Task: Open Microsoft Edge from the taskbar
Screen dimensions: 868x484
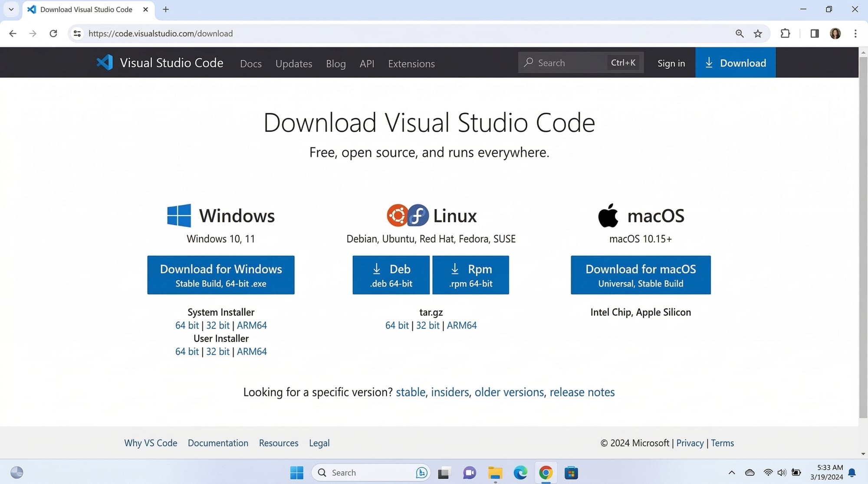Action: [520, 472]
